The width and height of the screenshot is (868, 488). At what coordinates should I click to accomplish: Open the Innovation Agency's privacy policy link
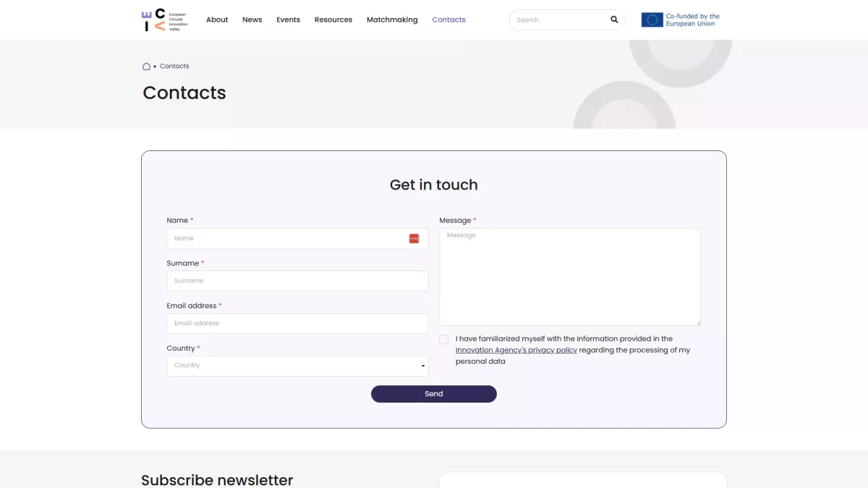coord(516,350)
